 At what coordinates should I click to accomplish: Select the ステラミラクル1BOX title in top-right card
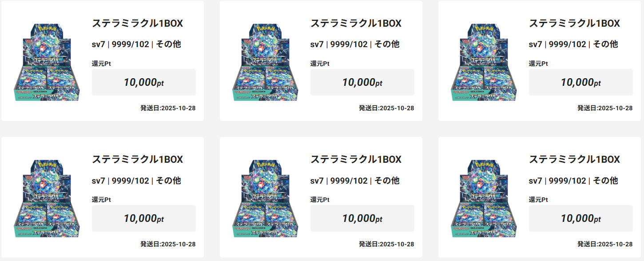tap(574, 24)
